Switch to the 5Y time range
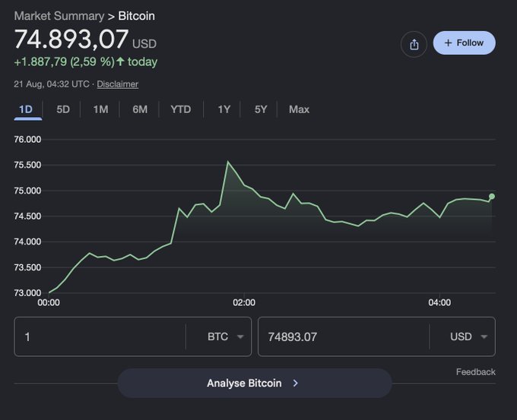The image size is (517, 420). (261, 109)
